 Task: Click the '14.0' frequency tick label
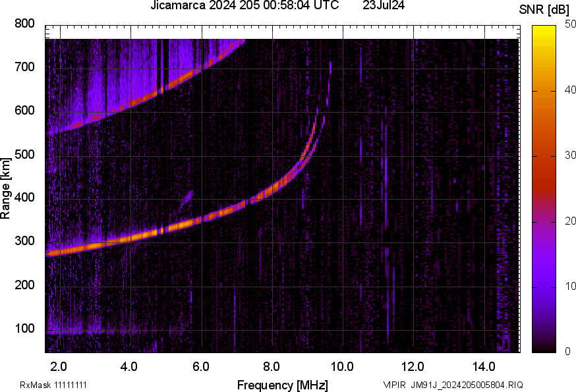[484, 367]
